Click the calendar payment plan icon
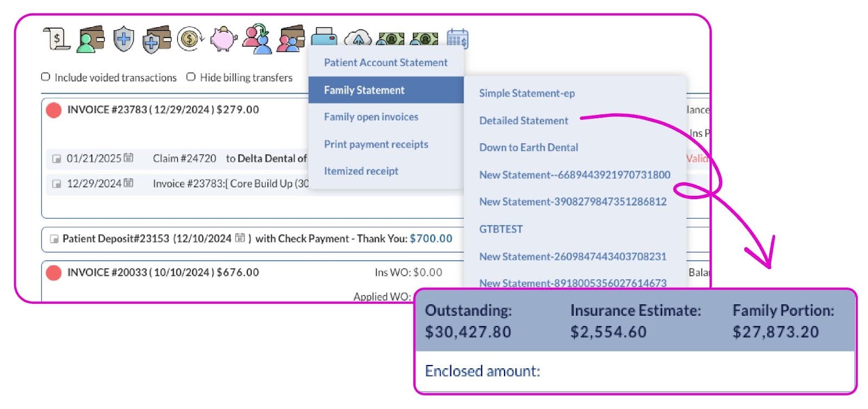 457,39
